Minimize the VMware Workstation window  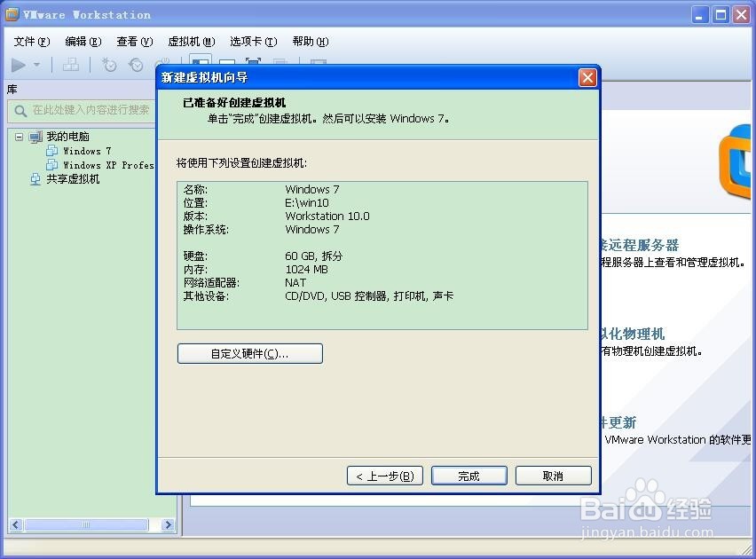tap(699, 15)
